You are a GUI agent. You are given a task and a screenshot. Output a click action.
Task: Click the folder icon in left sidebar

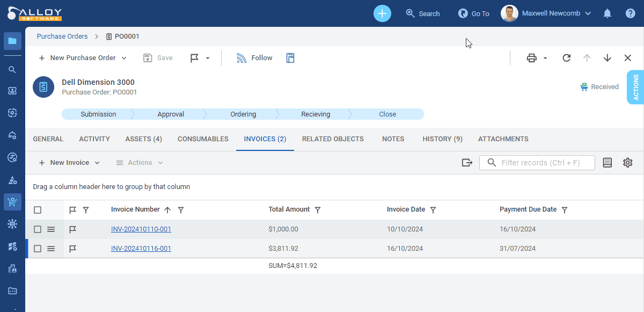[x=12, y=41]
